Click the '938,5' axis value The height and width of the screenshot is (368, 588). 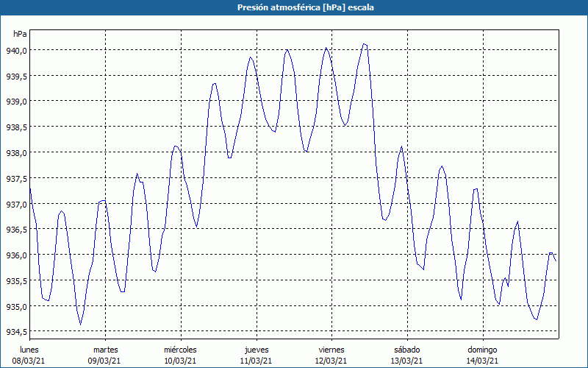click(x=16, y=127)
